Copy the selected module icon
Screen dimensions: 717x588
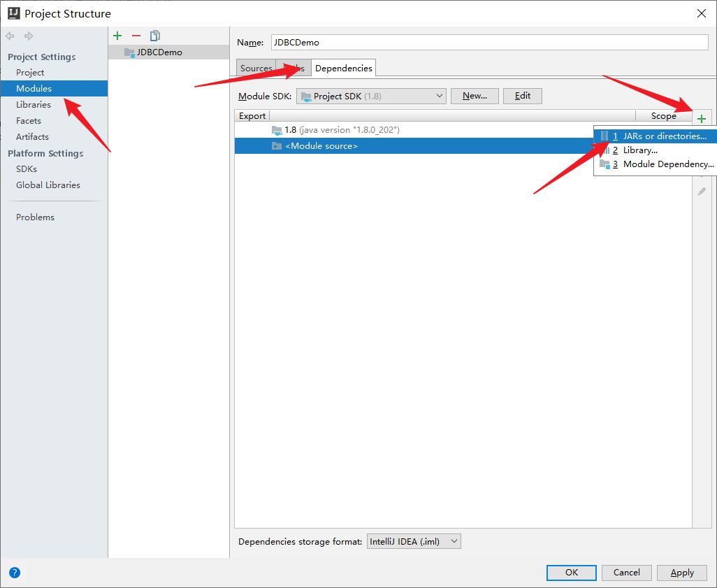click(x=155, y=36)
